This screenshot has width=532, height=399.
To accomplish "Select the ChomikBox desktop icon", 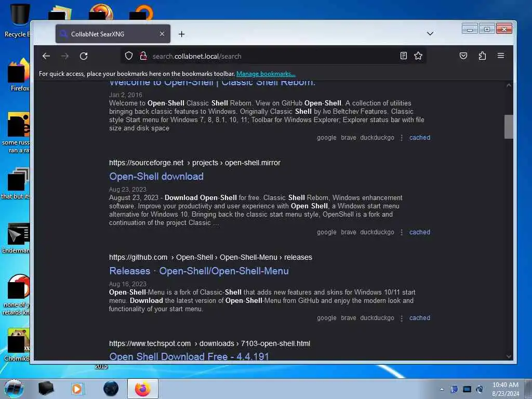I will [17, 345].
